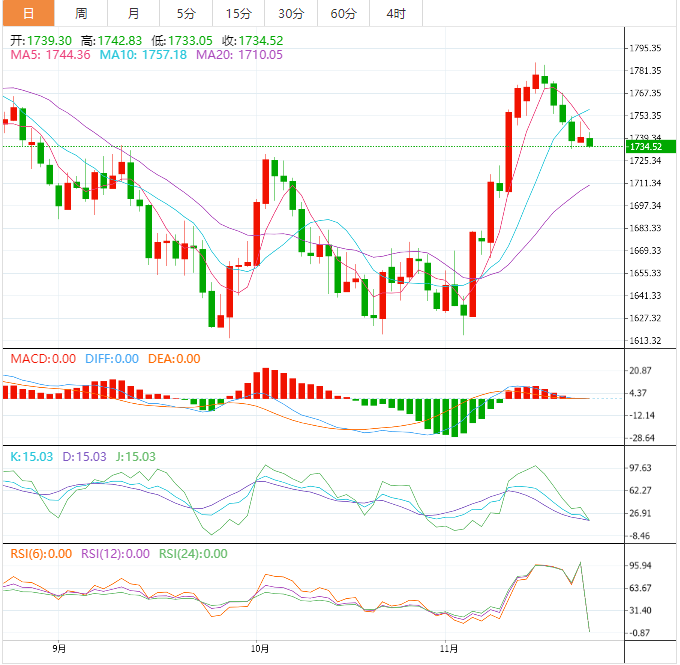Click the RSI(24) indicator label
The image size is (680, 665).
point(193,553)
